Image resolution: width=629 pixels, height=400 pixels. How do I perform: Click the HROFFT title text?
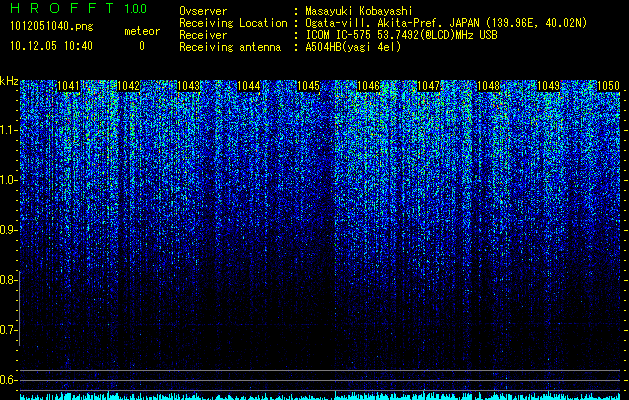click(x=63, y=8)
